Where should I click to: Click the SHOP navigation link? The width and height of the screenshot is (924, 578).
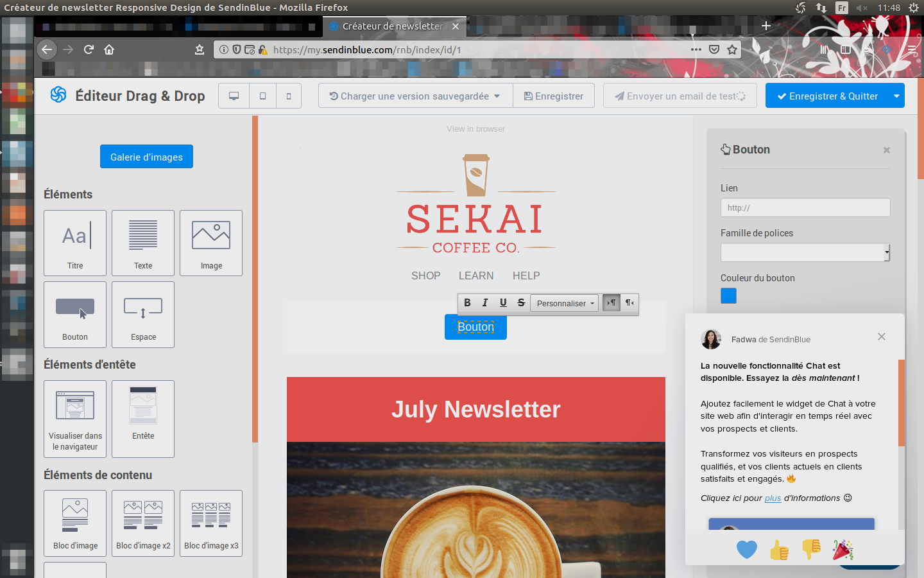coord(426,276)
